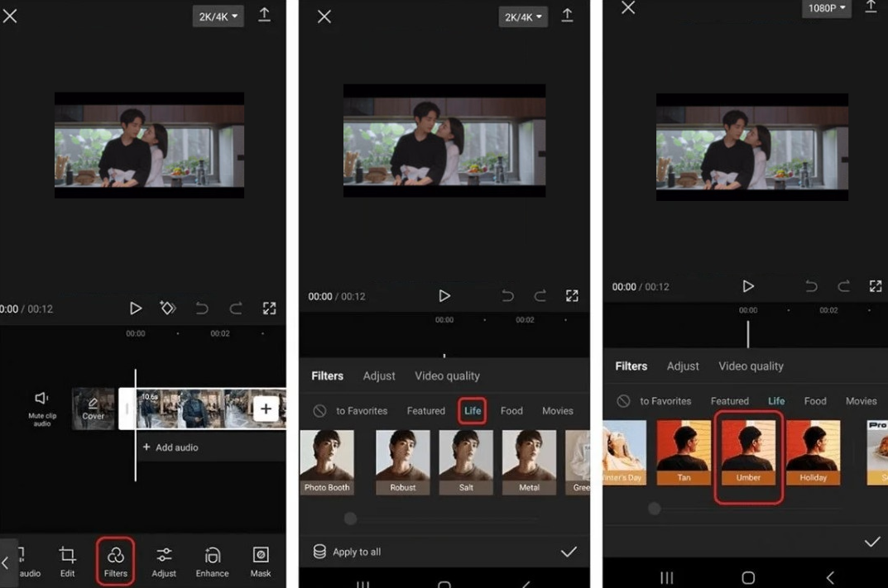Select the Life filter category in middle screen

click(473, 411)
